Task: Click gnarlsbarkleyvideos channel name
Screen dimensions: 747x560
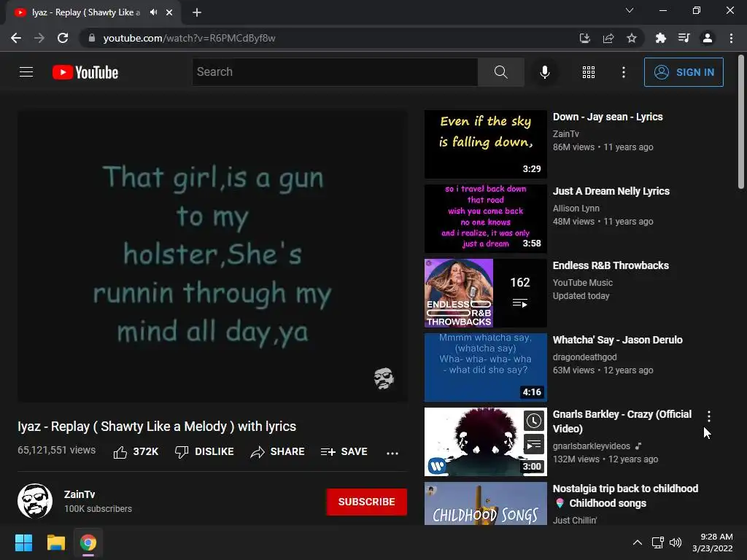Action: pyautogui.click(x=591, y=446)
